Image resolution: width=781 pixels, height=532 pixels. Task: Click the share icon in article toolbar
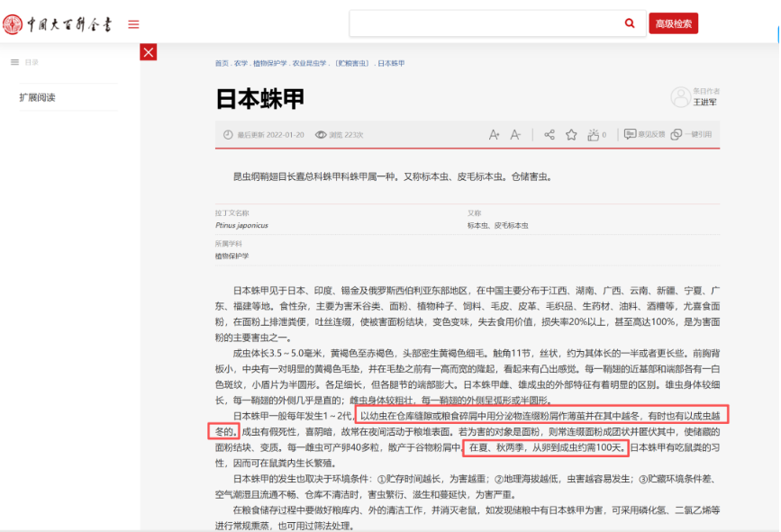point(549,135)
